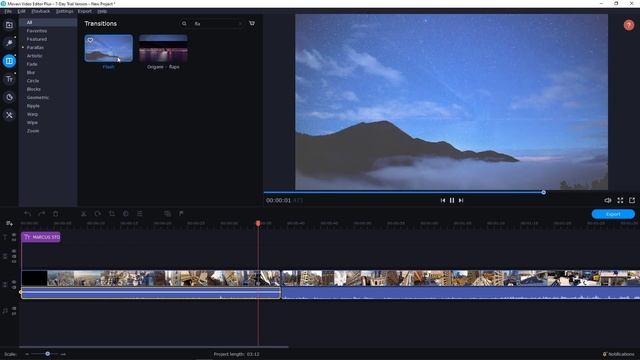Screen dimensions: 640x360
Task: Click the timeline Scale slider handle
Action: [48, 354]
